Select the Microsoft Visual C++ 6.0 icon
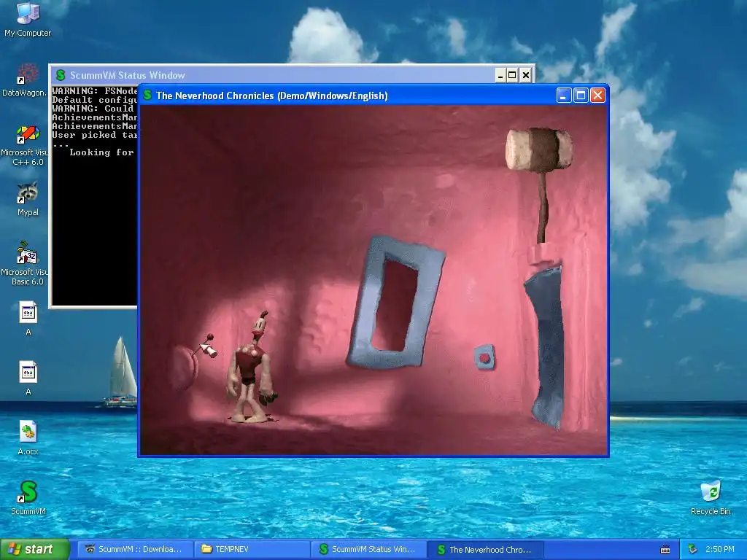 click(x=28, y=145)
